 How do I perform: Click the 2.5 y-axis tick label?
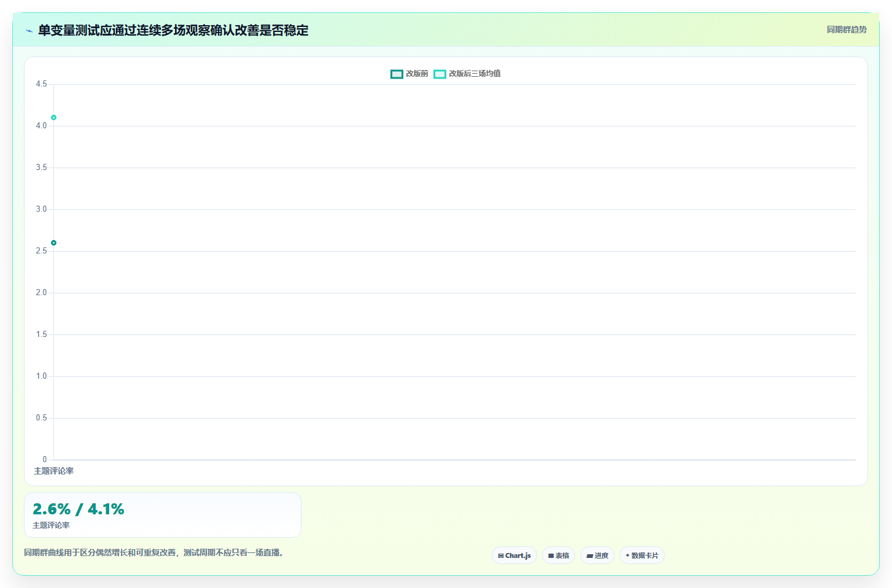pos(41,251)
